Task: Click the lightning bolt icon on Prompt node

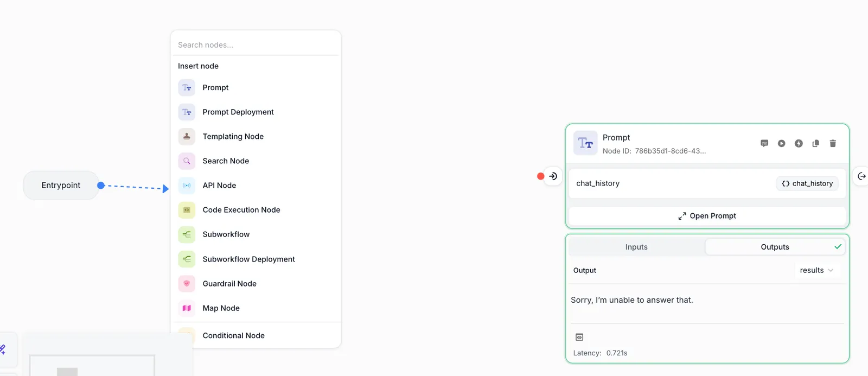Action: tap(799, 143)
